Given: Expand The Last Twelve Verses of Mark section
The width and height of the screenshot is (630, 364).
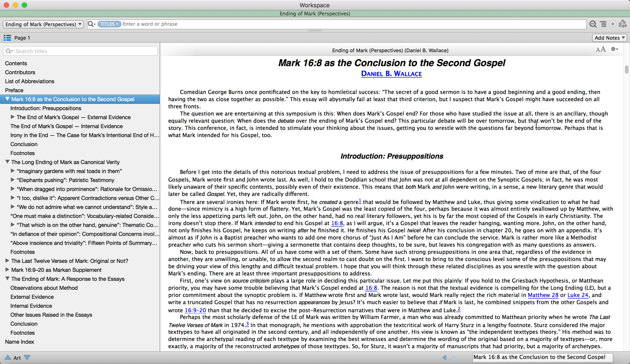Looking at the screenshot, I should pos(7,261).
